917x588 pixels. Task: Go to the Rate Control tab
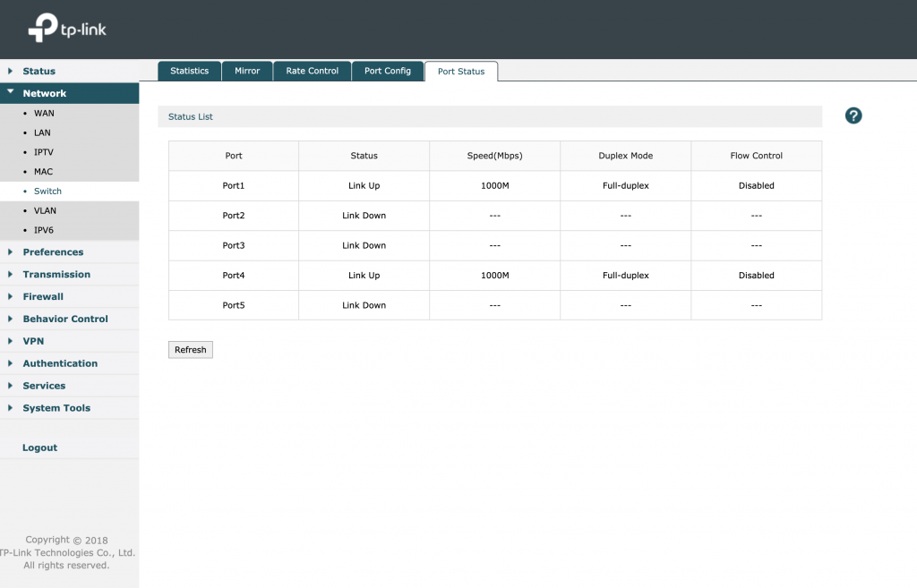(x=312, y=71)
